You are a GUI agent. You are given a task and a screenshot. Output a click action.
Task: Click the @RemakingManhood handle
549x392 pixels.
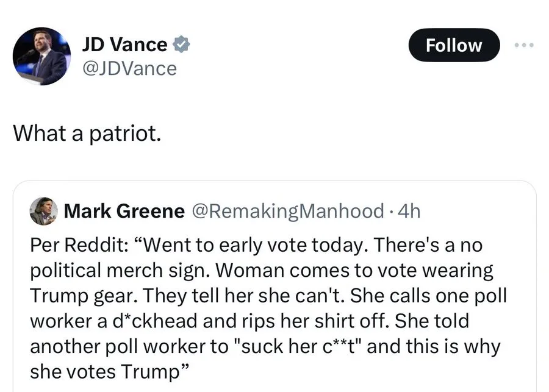click(x=288, y=211)
